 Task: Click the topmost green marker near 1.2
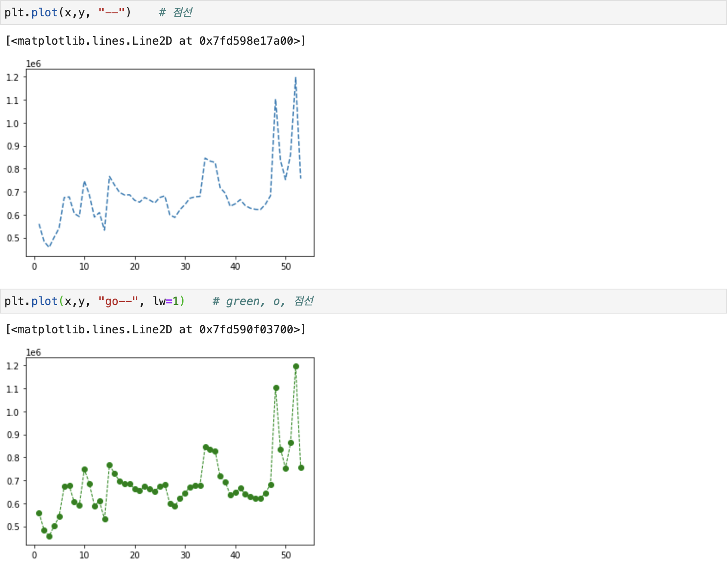296,366
